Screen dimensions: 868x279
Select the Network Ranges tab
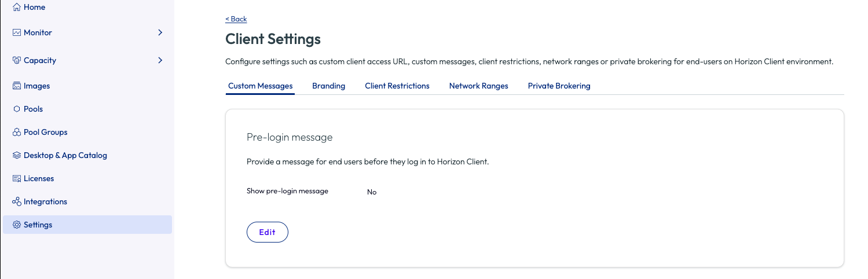(x=478, y=86)
